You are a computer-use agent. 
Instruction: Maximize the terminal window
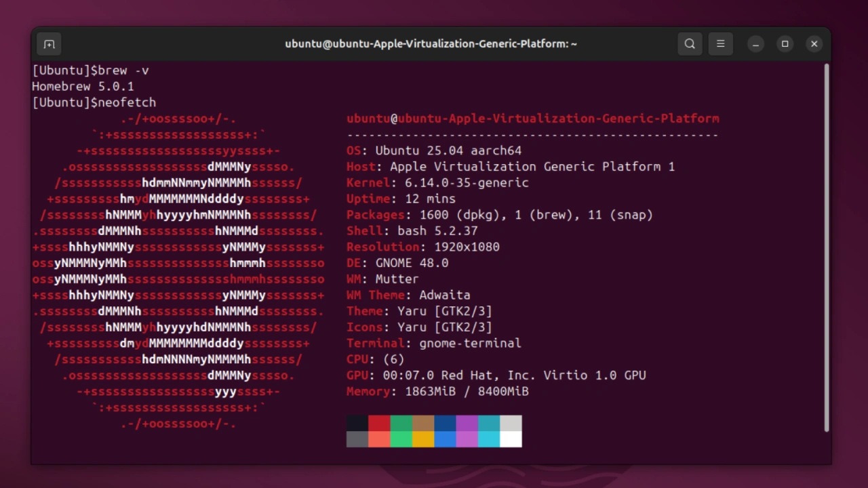785,43
